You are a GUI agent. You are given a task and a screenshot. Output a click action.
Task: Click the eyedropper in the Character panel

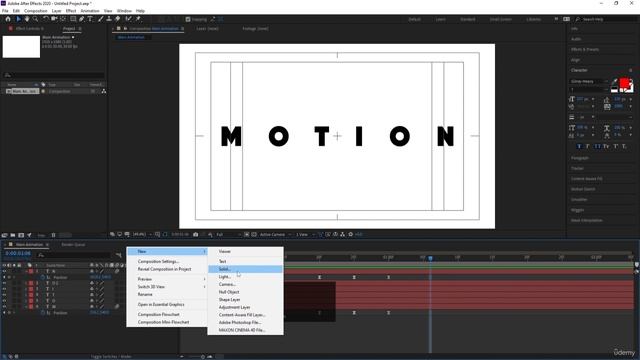615,81
